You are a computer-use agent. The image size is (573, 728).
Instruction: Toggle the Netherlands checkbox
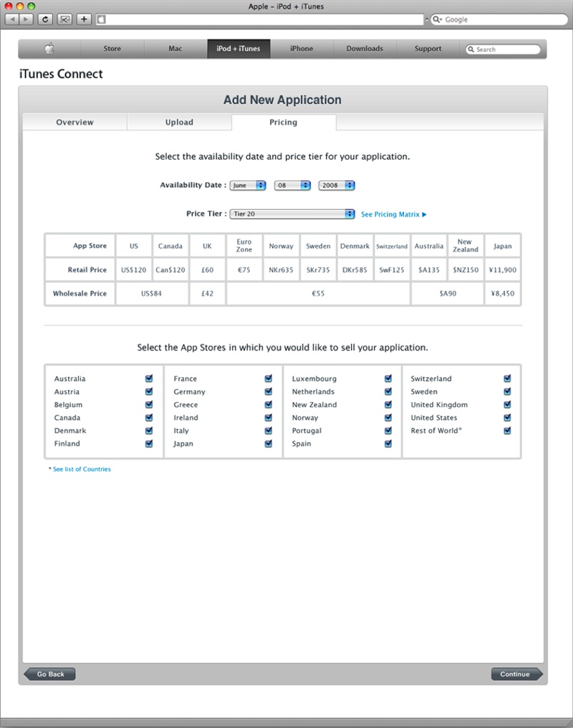[388, 391]
